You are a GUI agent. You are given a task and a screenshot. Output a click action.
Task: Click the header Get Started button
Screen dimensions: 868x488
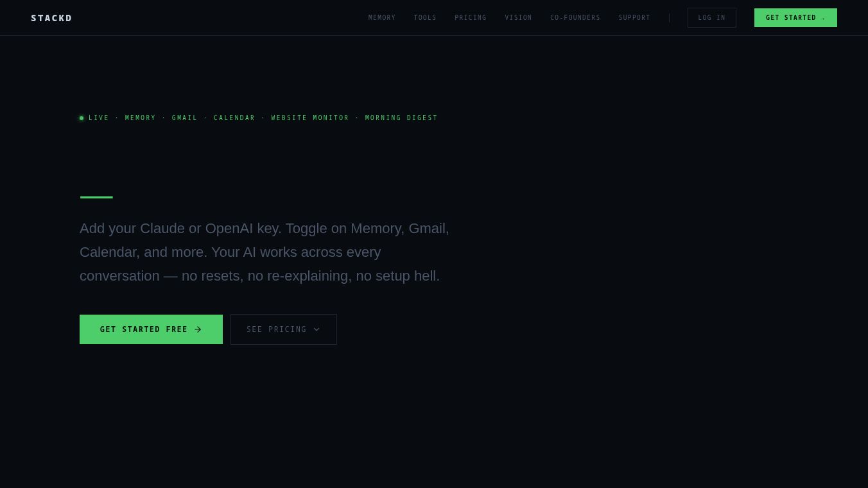(x=795, y=18)
